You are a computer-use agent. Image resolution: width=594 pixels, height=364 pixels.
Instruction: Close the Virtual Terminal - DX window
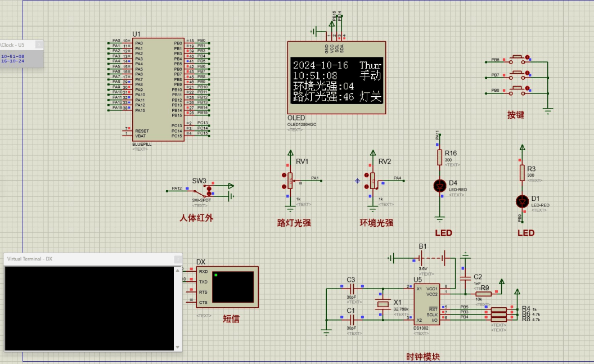pyautogui.click(x=178, y=259)
